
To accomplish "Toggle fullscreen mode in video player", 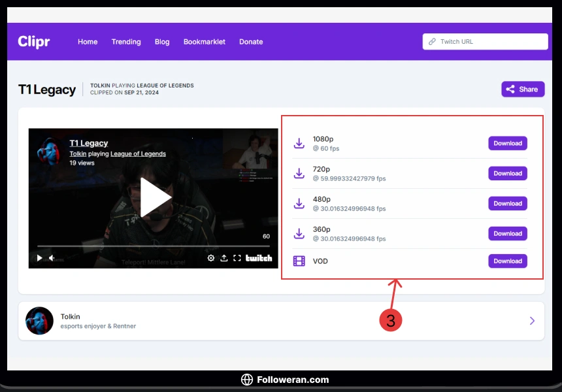I will click(237, 258).
